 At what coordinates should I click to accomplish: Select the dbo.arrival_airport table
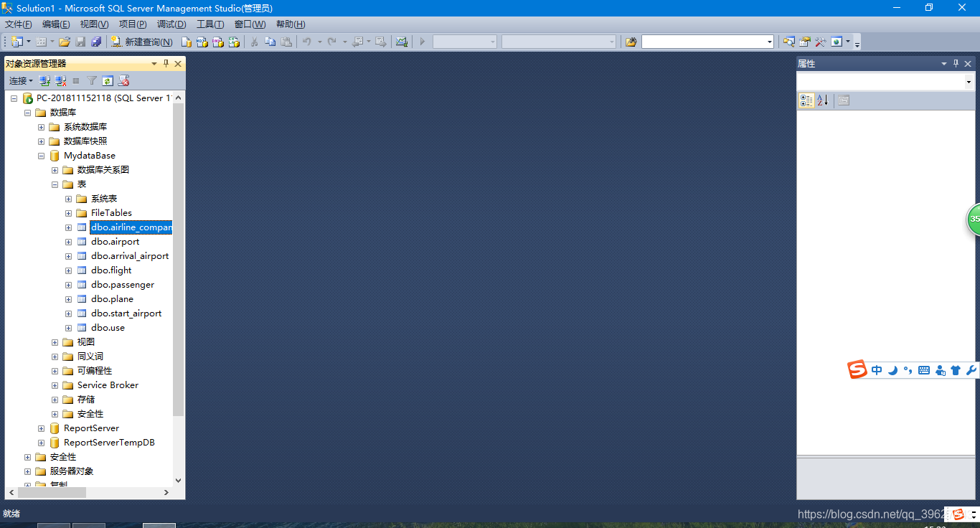[130, 256]
